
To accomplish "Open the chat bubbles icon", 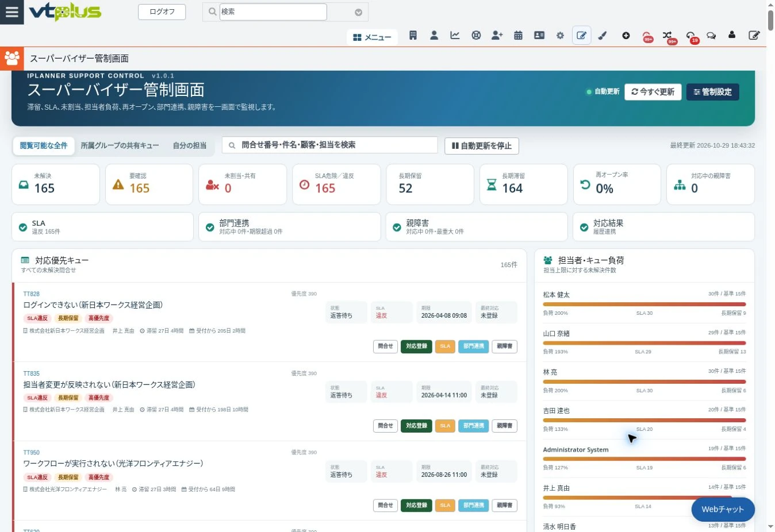I will (711, 36).
